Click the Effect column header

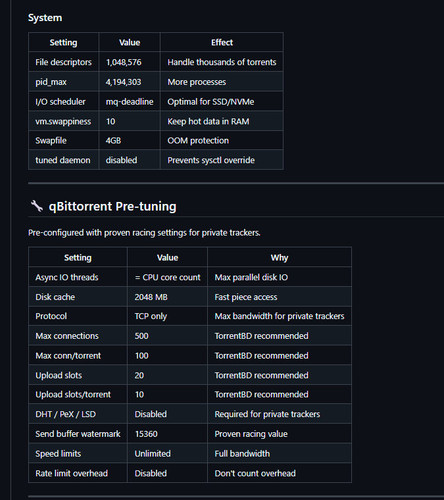click(222, 42)
